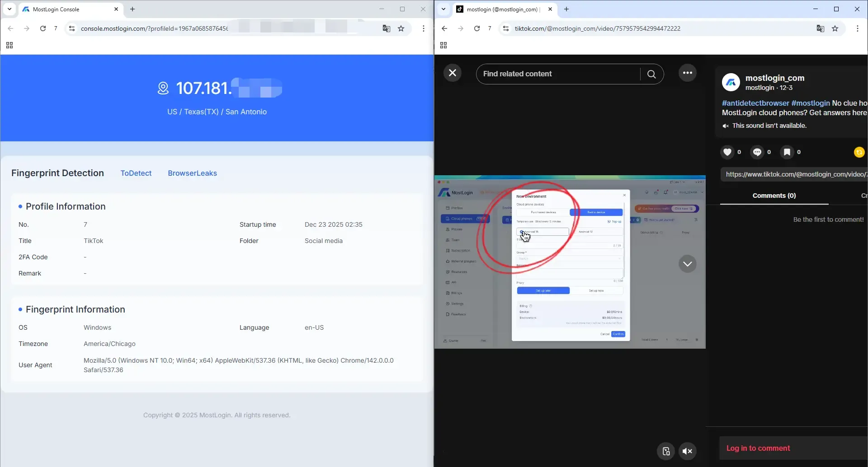The width and height of the screenshot is (868, 467).
Task: Star the MostLogin Console page as a bookmark
Action: pos(401,28)
